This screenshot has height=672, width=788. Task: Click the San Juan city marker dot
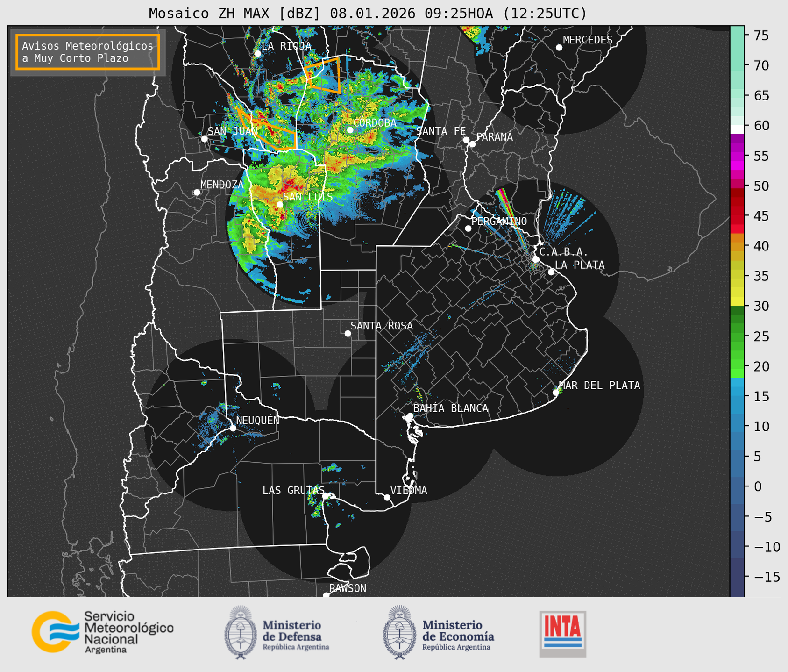pos(204,139)
